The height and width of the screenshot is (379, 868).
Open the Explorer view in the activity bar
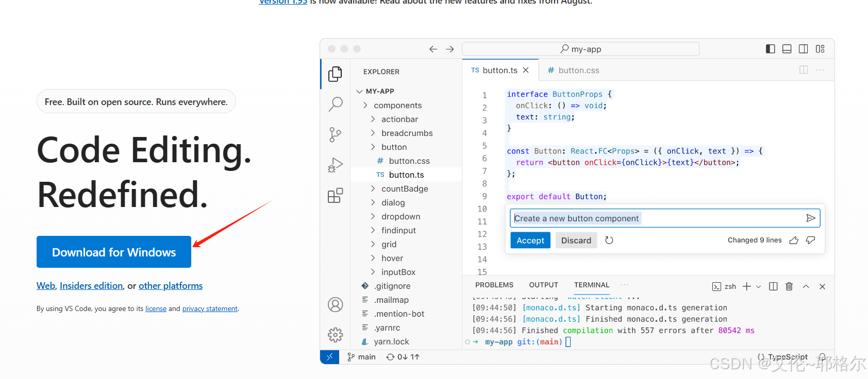335,74
